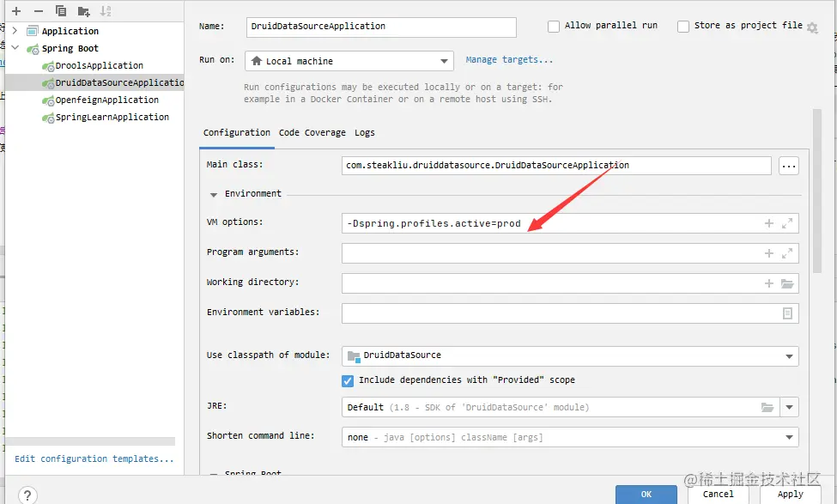Image resolution: width=837 pixels, height=504 pixels.
Task: Collapse the Environment section
Action: (214, 194)
